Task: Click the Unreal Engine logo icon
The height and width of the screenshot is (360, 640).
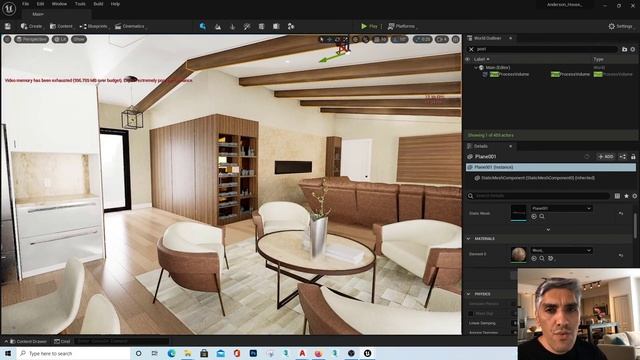Action: [9, 9]
